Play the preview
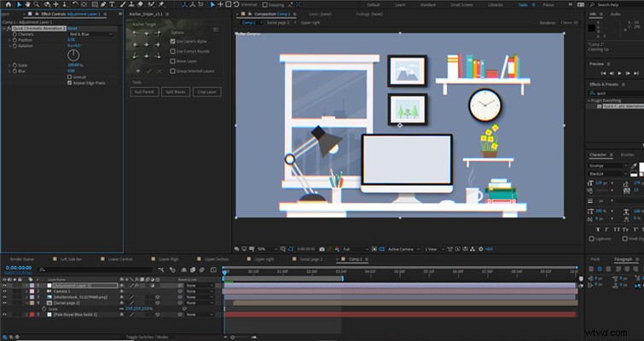 tap(619, 73)
